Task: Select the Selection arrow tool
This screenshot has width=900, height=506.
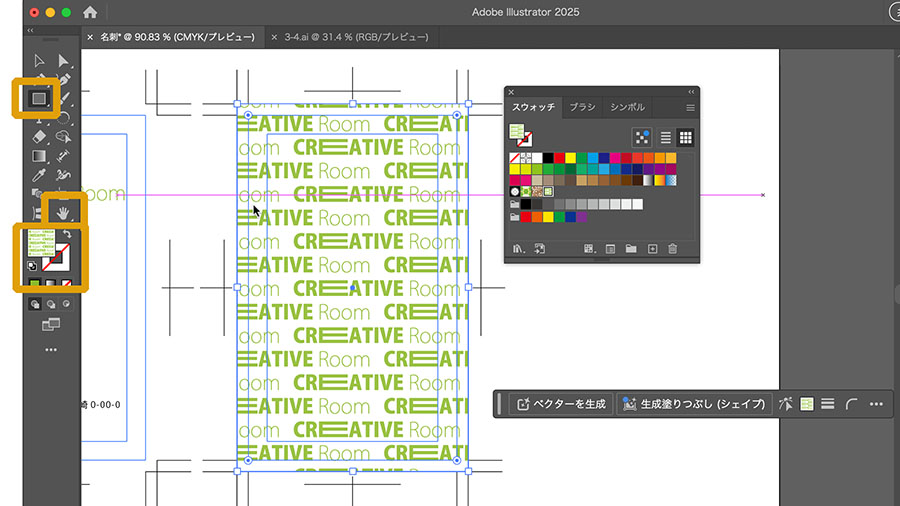Action: tap(39, 61)
